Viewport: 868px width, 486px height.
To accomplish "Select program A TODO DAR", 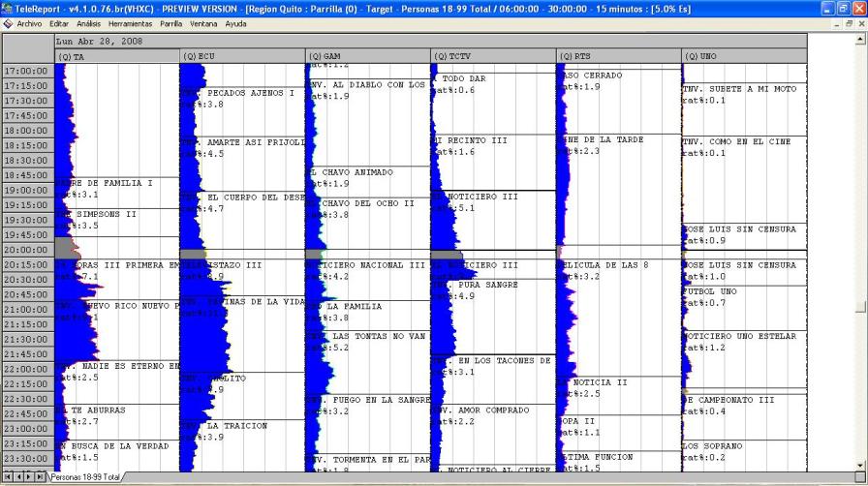I will click(460, 78).
